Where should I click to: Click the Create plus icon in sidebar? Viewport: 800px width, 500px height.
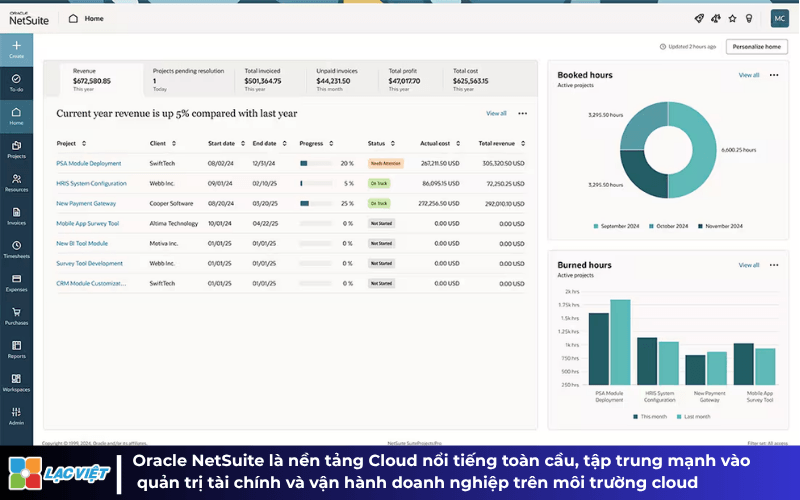click(x=16, y=46)
